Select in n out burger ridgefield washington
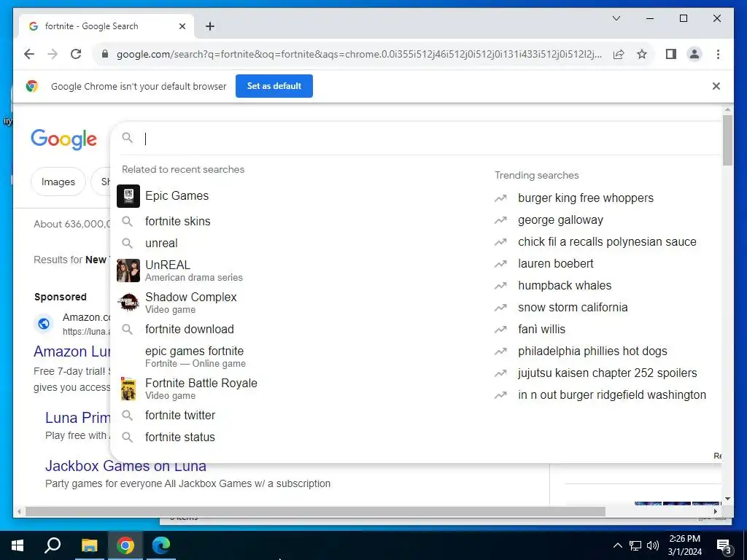Screen dimensions: 747x560 point(612,395)
